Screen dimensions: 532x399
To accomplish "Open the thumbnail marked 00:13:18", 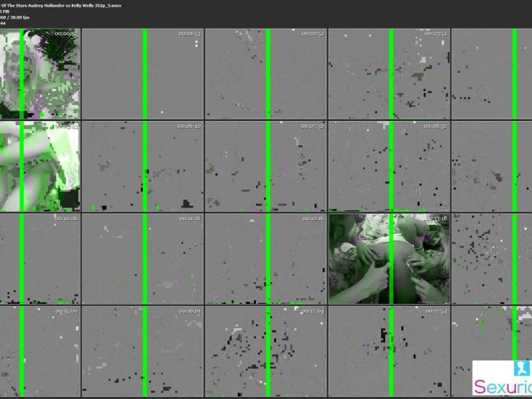I will pyautogui.click(x=389, y=258).
